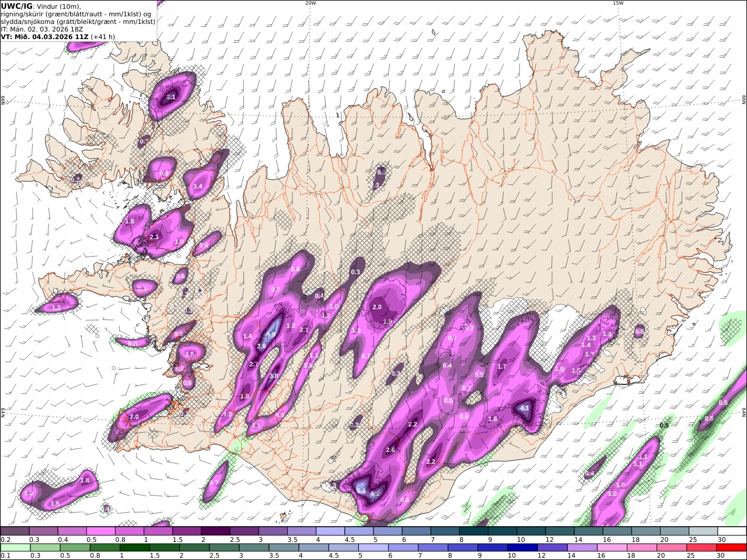Click the 5.1 value near the south coast
This screenshot has height=560, width=747.
pos(361,491)
